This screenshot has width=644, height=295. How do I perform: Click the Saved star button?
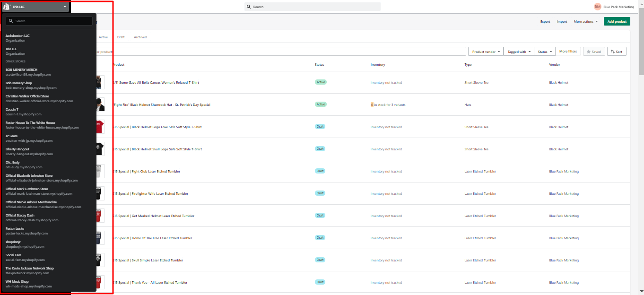point(594,52)
